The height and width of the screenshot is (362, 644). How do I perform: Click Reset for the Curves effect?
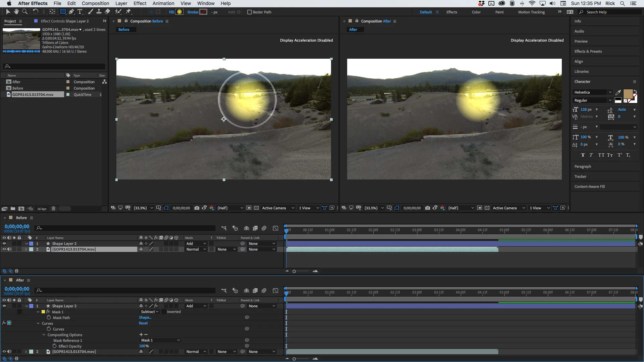(x=143, y=323)
